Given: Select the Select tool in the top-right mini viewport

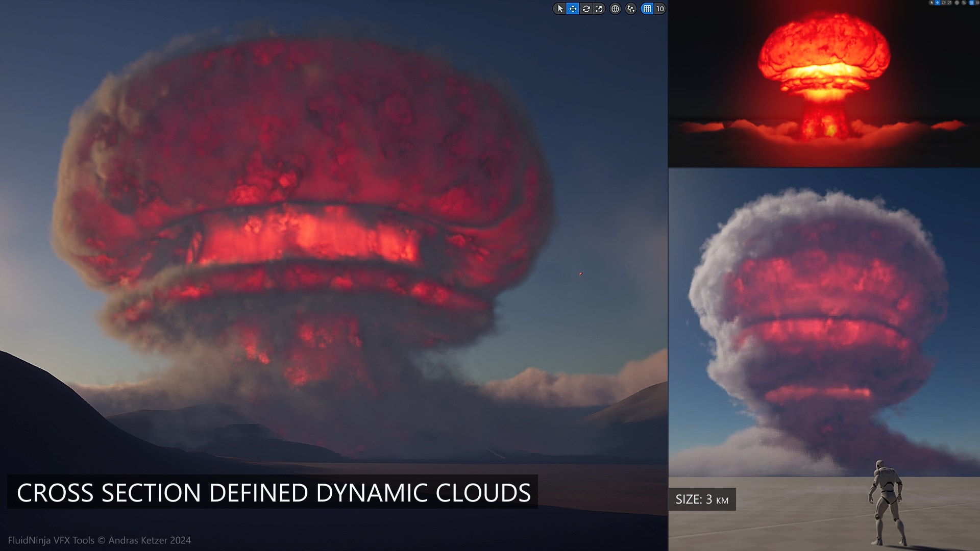Looking at the screenshot, I should pos(932,3).
